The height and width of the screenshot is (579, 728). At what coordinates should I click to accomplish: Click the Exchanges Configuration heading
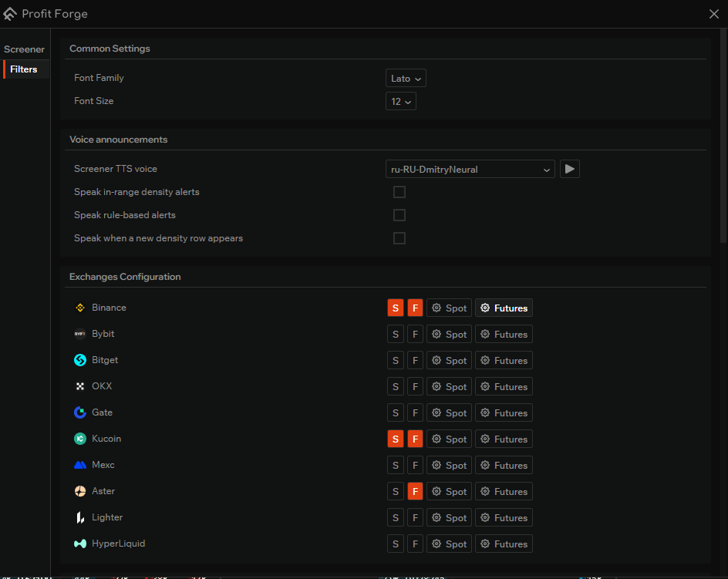125,277
